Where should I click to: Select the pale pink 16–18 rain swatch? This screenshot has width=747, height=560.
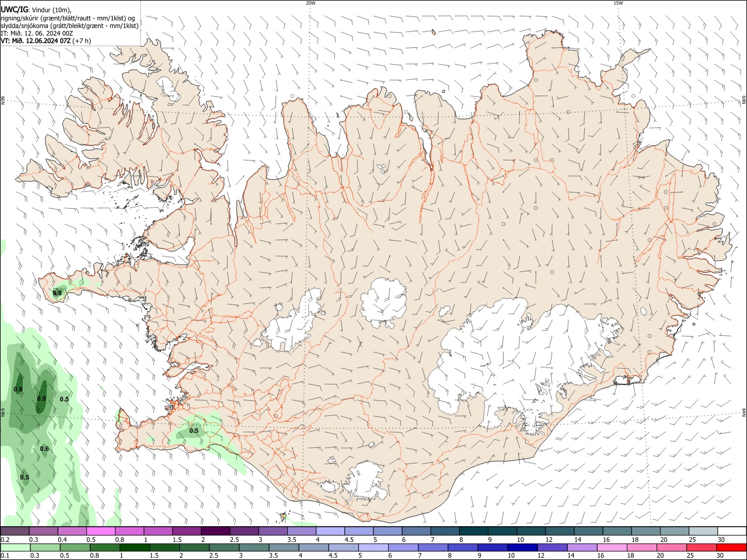[611, 548]
